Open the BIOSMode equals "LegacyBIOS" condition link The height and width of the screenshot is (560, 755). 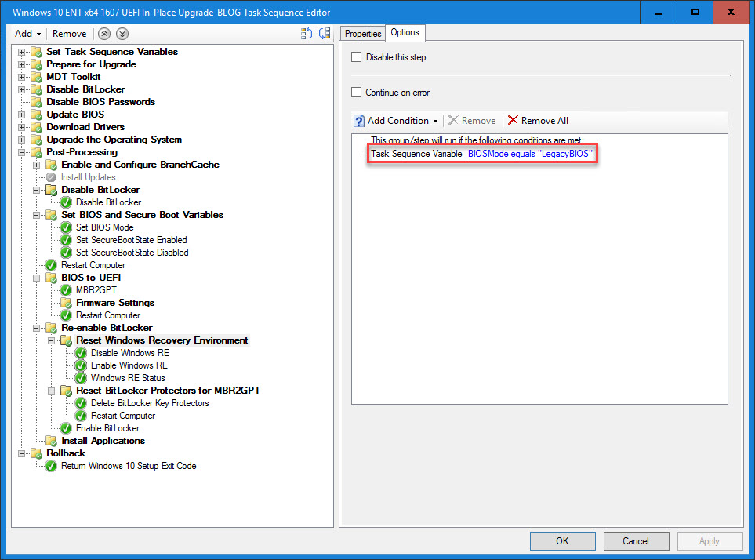529,154
